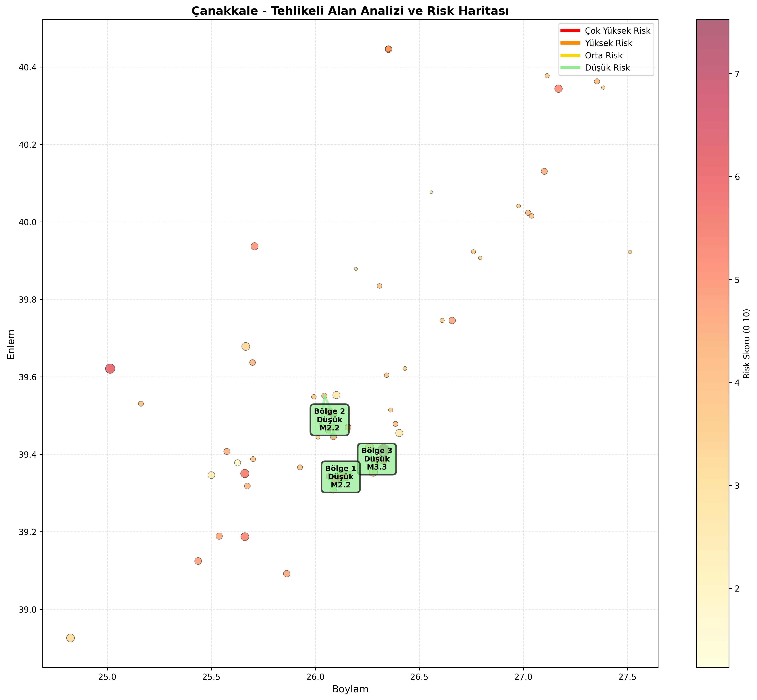This screenshot has width=757, height=700.
Task: Select the green Düşük Risk legend line
Action: (x=570, y=68)
